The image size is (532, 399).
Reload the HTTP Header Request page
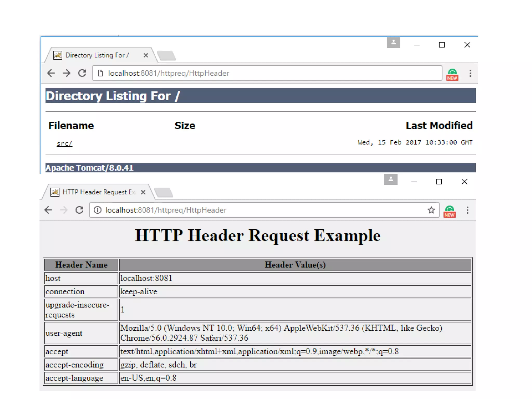pos(79,210)
